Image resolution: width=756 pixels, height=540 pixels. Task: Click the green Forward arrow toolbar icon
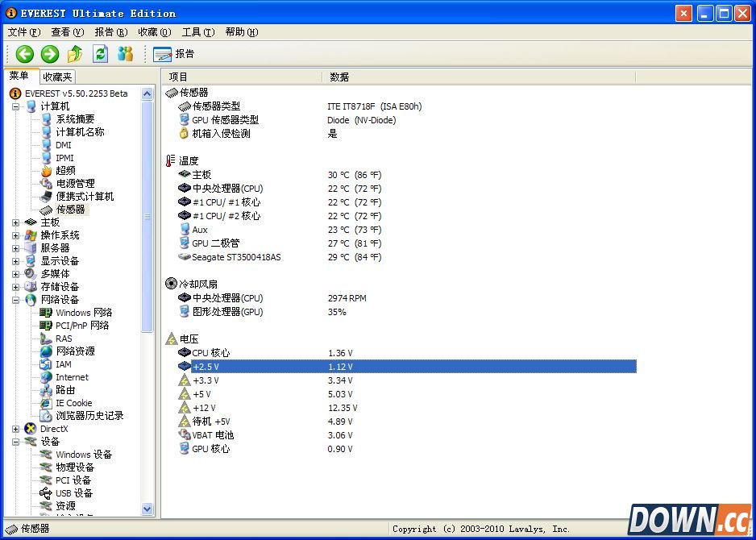[x=50, y=54]
